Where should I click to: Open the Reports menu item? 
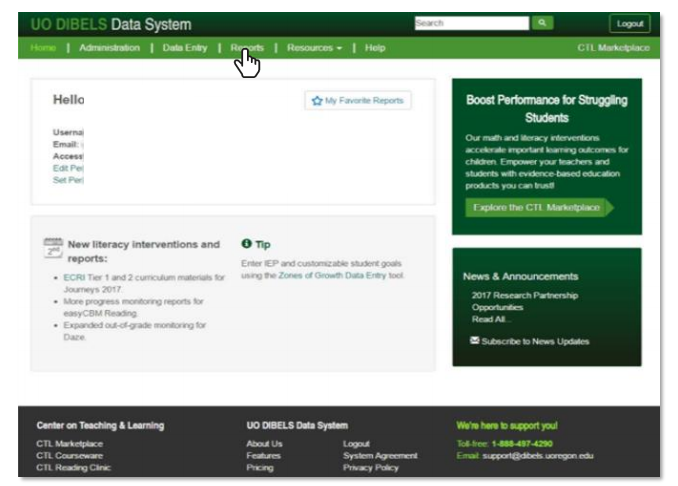click(x=247, y=48)
